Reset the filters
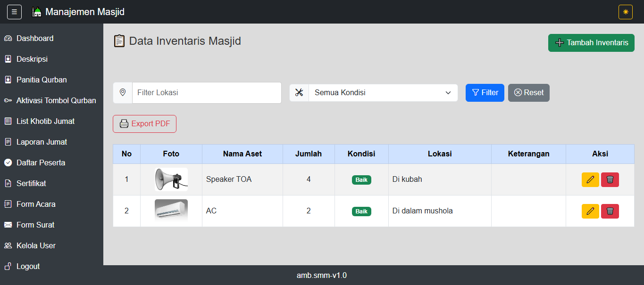 click(528, 92)
